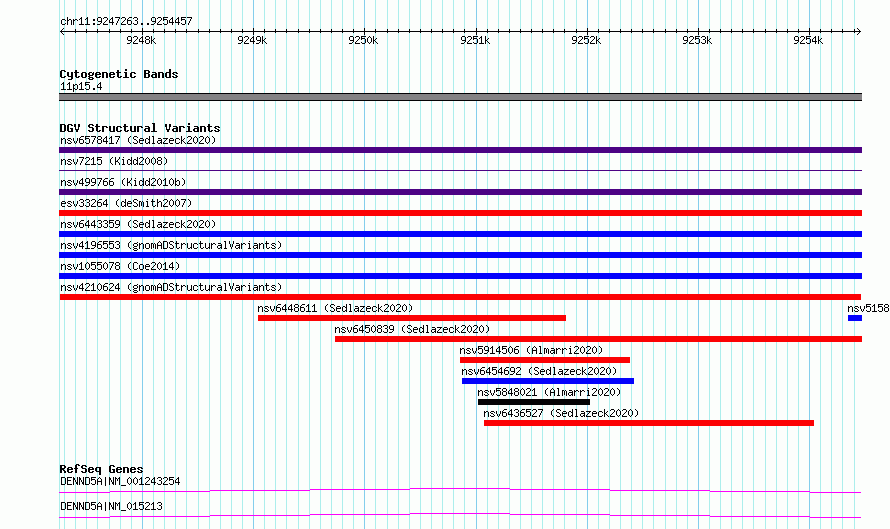Image resolution: width=890 pixels, height=529 pixels.
Task: Click the 9249k ruler coordinate
Action: [x=252, y=40]
